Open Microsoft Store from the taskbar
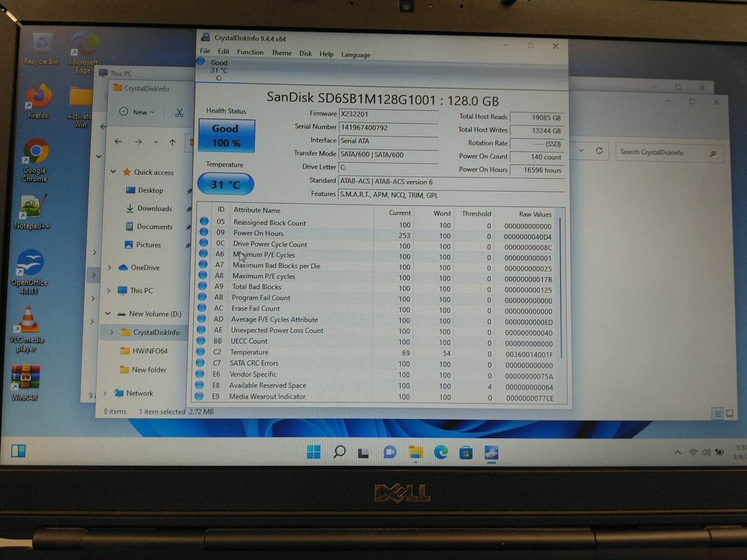 466,453
